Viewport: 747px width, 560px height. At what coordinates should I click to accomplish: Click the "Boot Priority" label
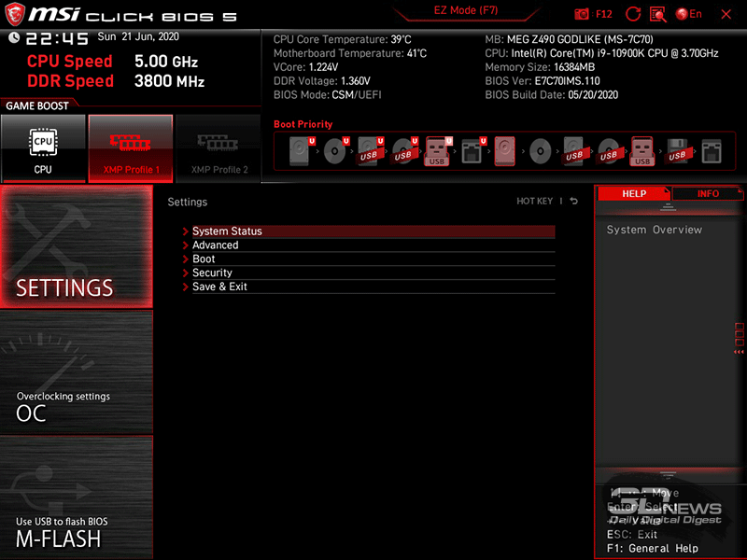point(303,124)
